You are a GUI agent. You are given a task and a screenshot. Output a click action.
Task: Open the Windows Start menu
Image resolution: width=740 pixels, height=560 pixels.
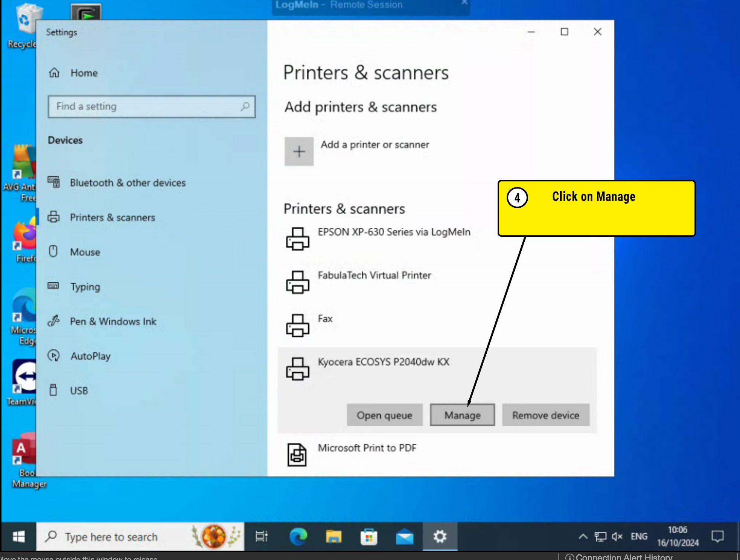[18, 537]
